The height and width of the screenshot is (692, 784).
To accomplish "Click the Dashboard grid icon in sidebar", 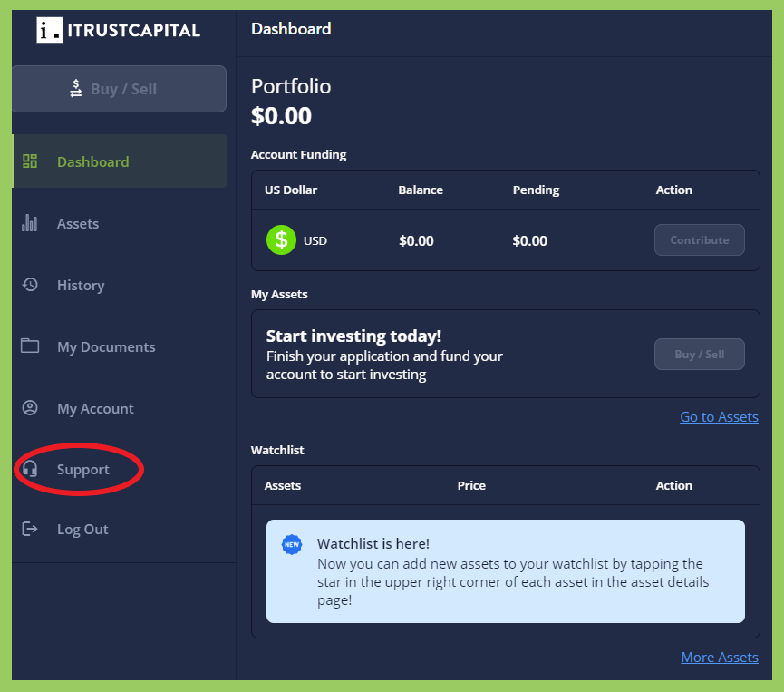I will pyautogui.click(x=30, y=161).
